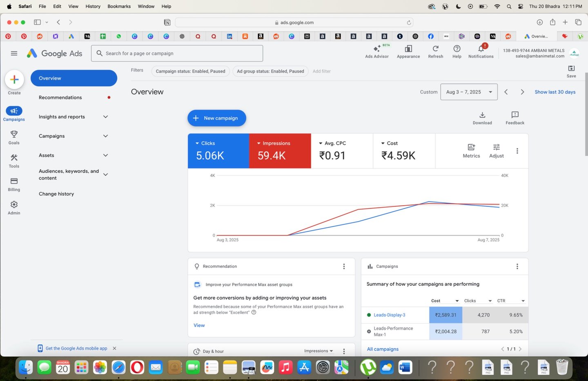Open Notifications bell icon

(481, 49)
